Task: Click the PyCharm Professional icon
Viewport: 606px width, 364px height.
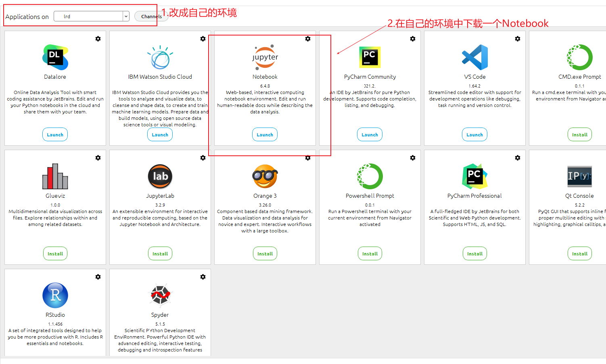Action: [x=475, y=176]
